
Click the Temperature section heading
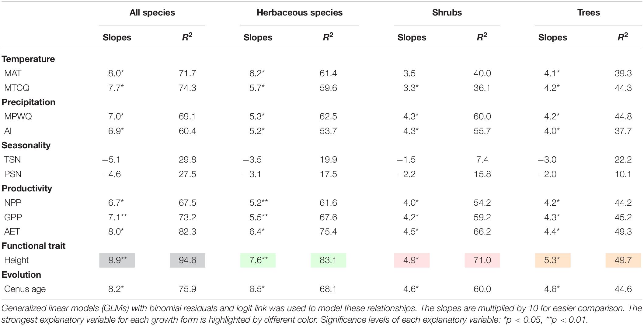click(x=28, y=59)
